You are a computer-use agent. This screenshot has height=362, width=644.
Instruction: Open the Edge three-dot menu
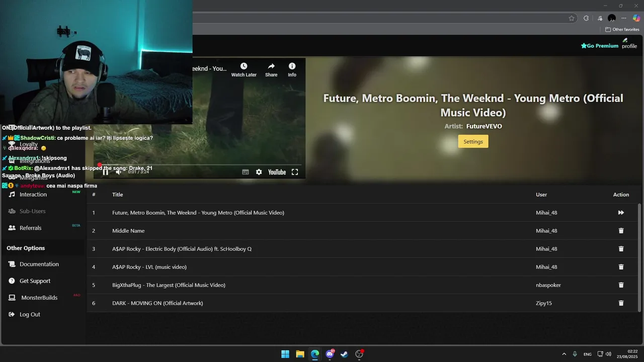pyautogui.click(x=624, y=18)
